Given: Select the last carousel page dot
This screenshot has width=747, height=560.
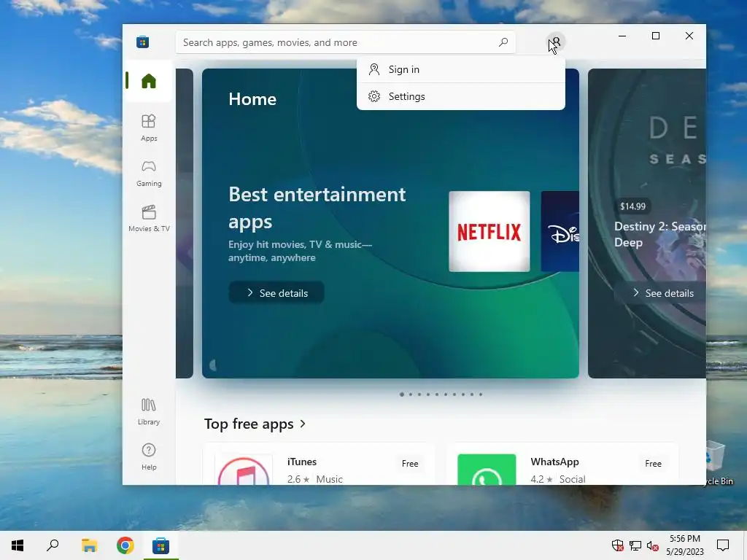Looking at the screenshot, I should pos(481,394).
